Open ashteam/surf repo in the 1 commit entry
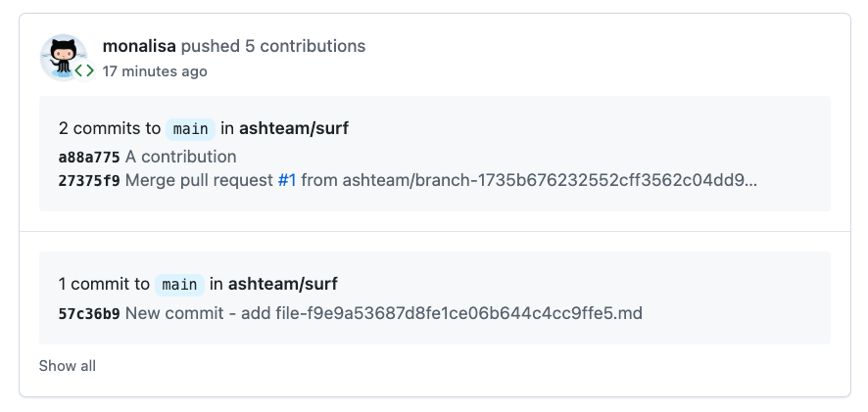Viewport: 868px width, 412px height. coord(283,284)
